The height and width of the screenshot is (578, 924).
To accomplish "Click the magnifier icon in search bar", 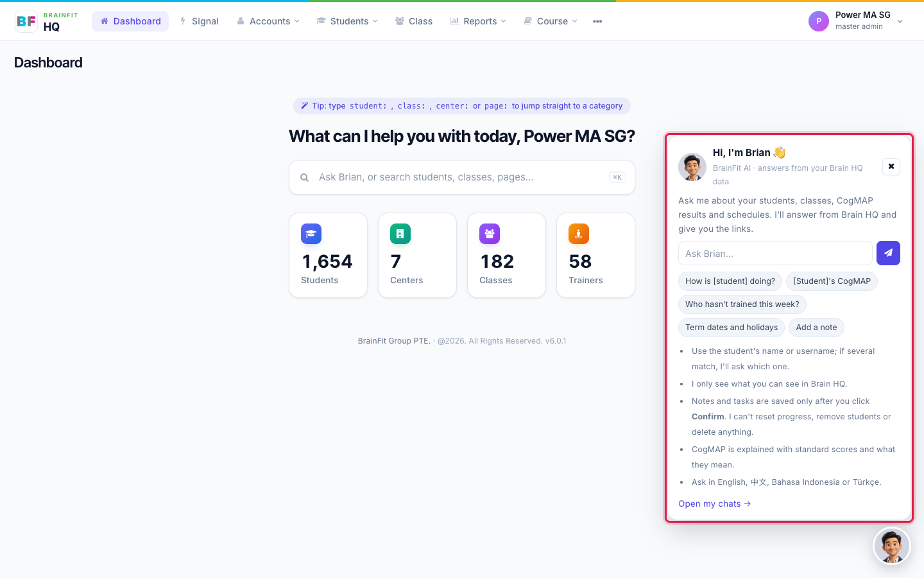I will pyautogui.click(x=305, y=177).
